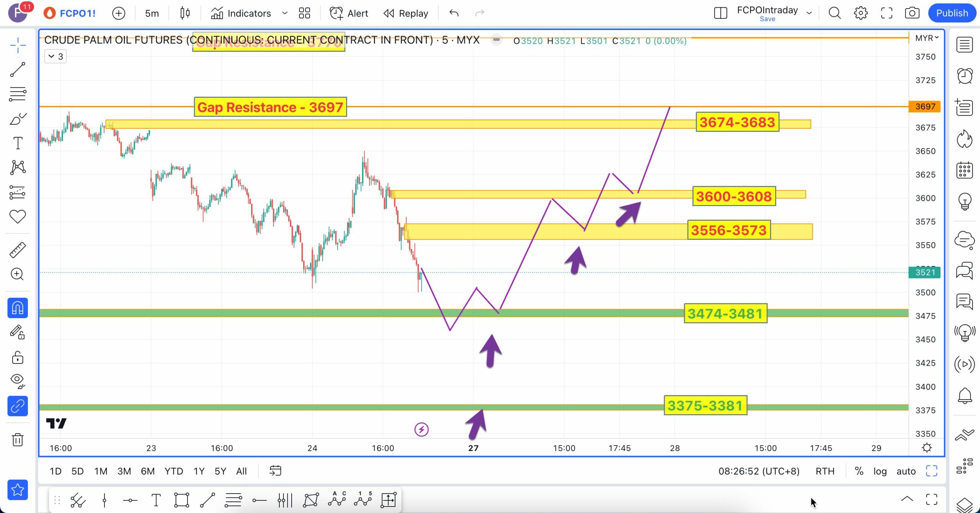Click the 3697 orange price label
The height and width of the screenshot is (513, 980).
[925, 107]
